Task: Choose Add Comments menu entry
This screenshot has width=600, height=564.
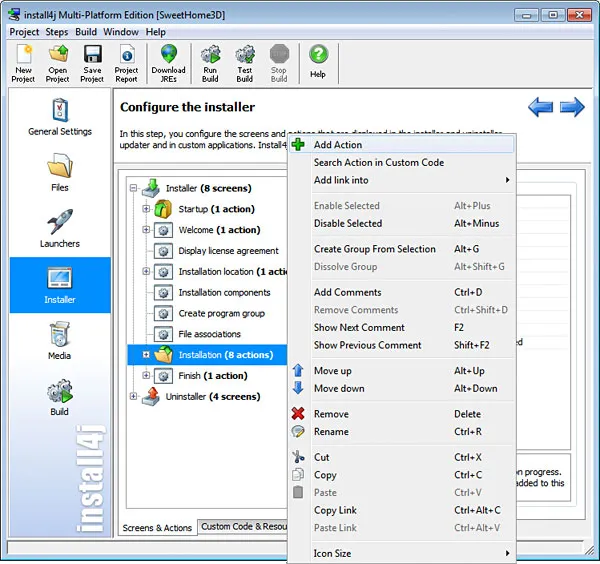Action: click(x=401, y=292)
